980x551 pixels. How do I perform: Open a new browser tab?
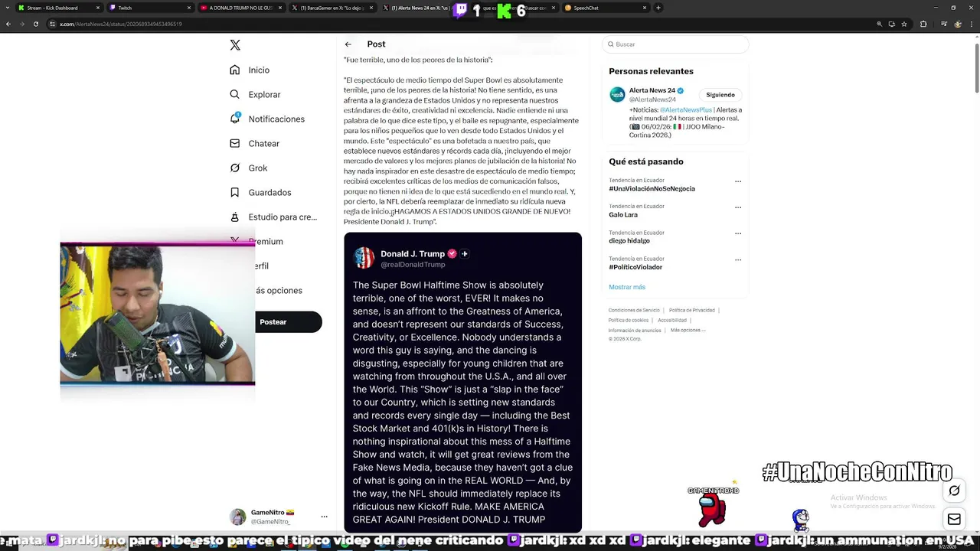tap(658, 8)
